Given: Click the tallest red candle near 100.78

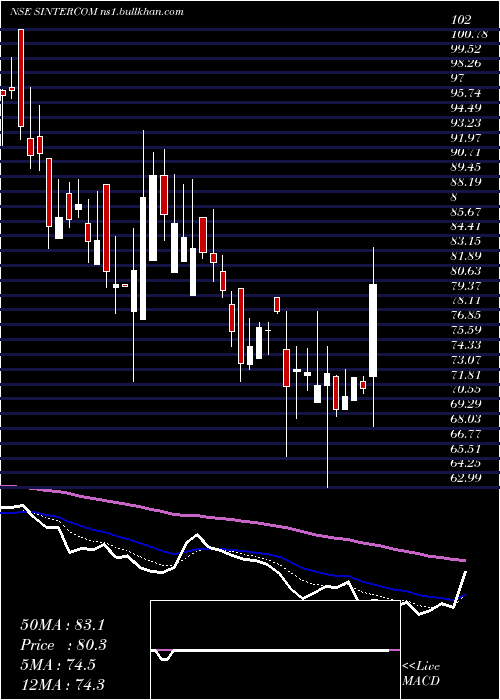Looking at the screenshot, I should (x=21, y=78).
